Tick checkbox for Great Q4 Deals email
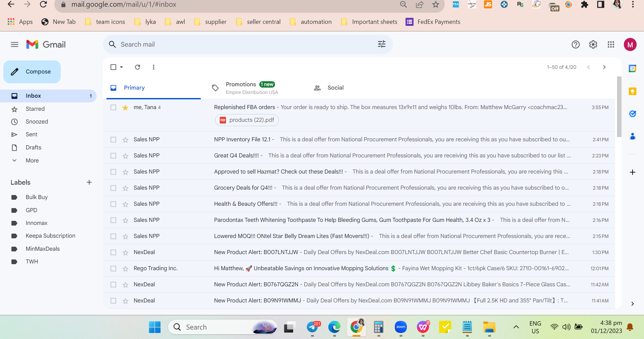Viewport: 644px width, 339px height. [113, 156]
